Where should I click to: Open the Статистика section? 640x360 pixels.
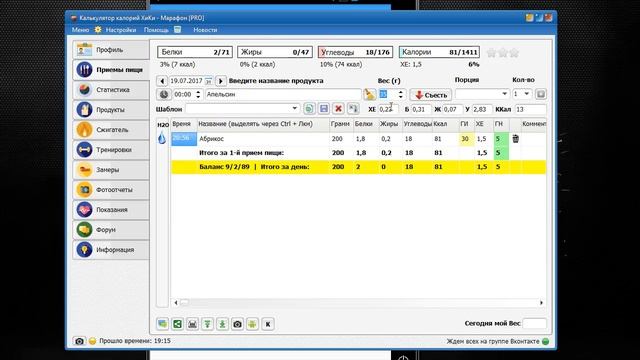111,90
